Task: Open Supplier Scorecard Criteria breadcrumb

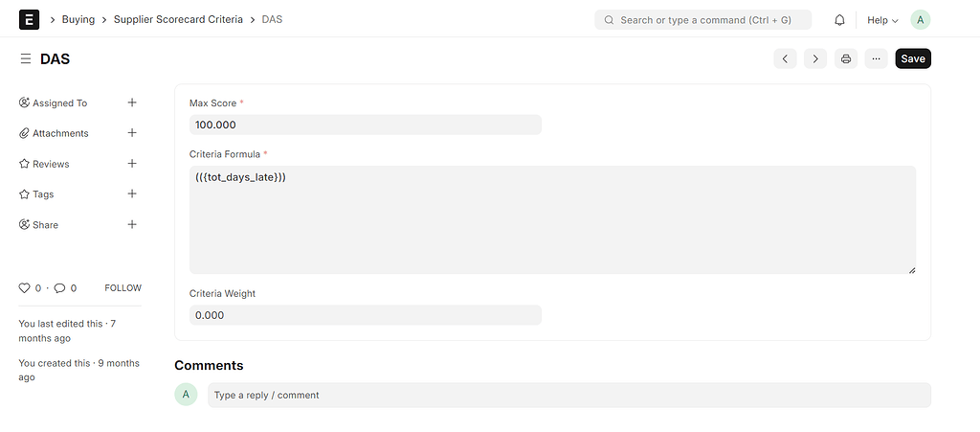Action: [178, 19]
